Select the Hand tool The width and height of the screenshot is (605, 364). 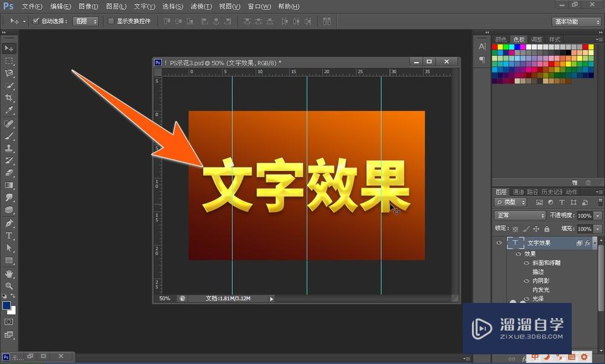click(8, 273)
